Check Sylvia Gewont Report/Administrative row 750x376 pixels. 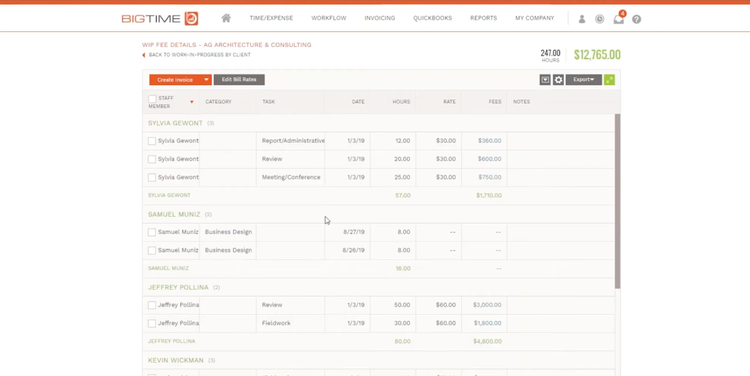tap(152, 141)
